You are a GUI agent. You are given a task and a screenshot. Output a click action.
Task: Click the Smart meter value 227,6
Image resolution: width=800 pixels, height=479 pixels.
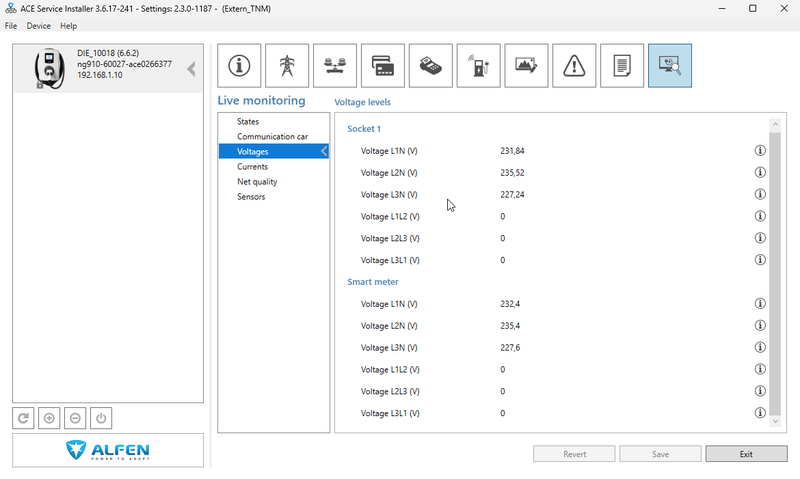[510, 348]
